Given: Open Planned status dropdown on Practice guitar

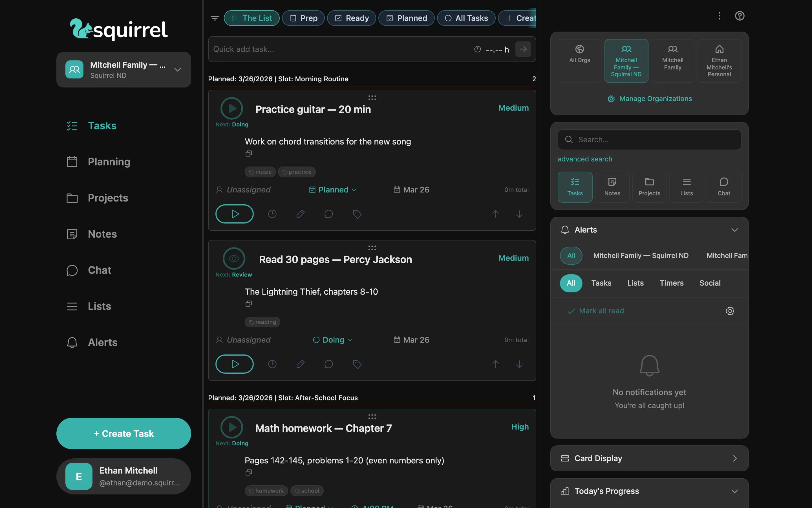Looking at the screenshot, I should (332, 190).
